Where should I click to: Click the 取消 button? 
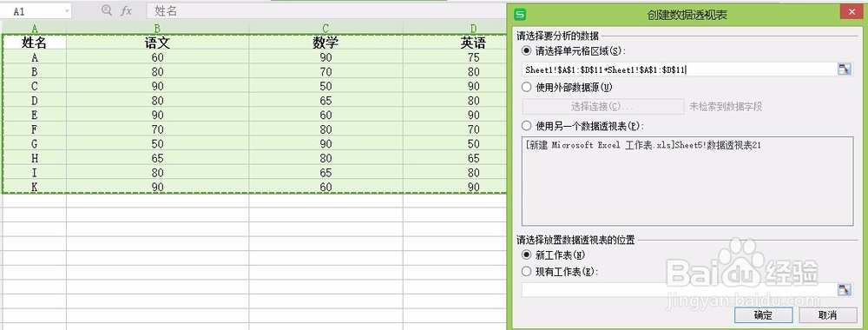(x=826, y=315)
